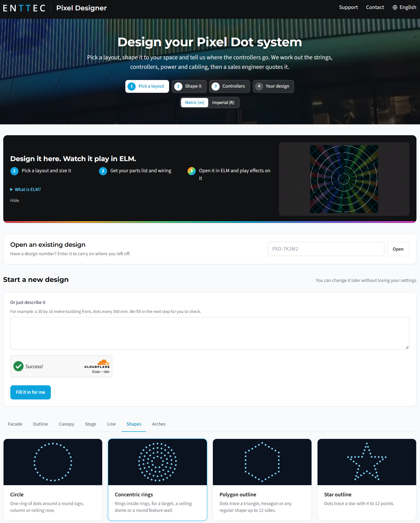420x523 pixels.
Task: Click the green Success checkmark icon
Action: coord(18,366)
